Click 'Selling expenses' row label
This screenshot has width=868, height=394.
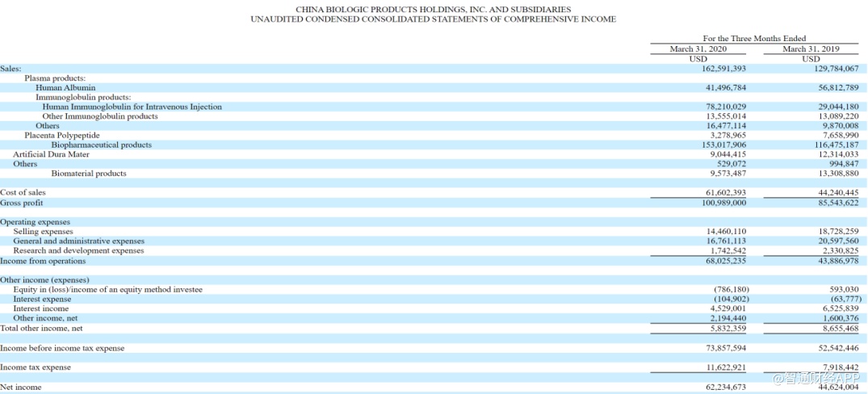43,231
